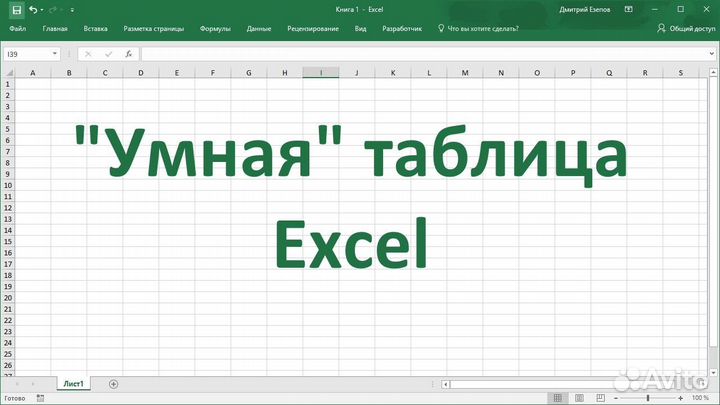
Task: Open the Рецензирование ribbon tab
Action: pyautogui.click(x=313, y=28)
